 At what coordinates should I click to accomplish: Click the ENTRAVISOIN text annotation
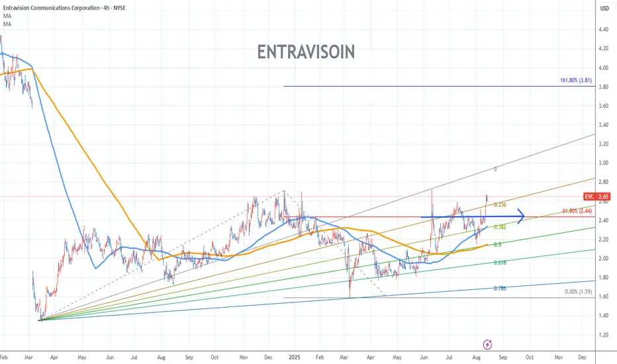[306, 52]
